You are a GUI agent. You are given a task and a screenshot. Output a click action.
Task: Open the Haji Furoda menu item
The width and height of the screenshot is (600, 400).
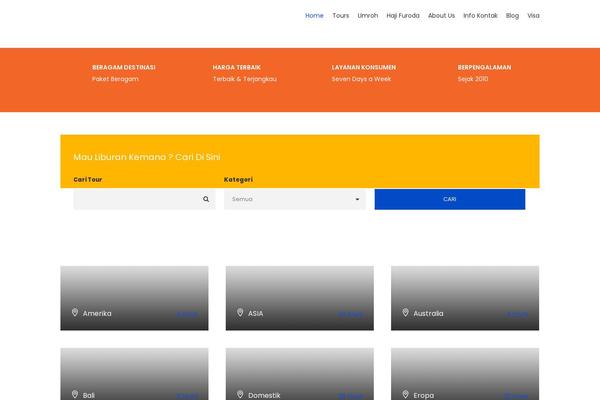point(403,16)
